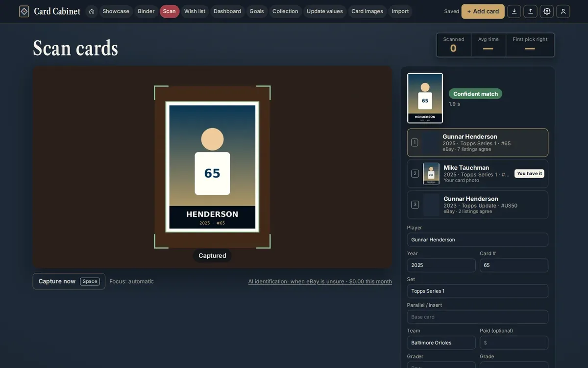
Task: Open the Update values tab
Action: [325, 11]
